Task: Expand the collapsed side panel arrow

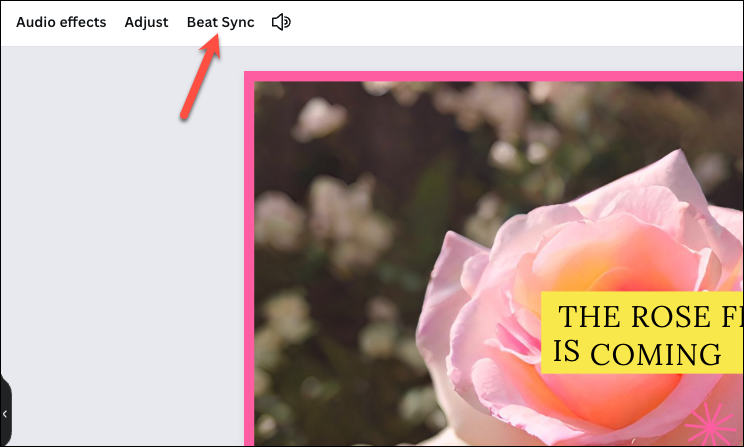Action: pos(5,414)
